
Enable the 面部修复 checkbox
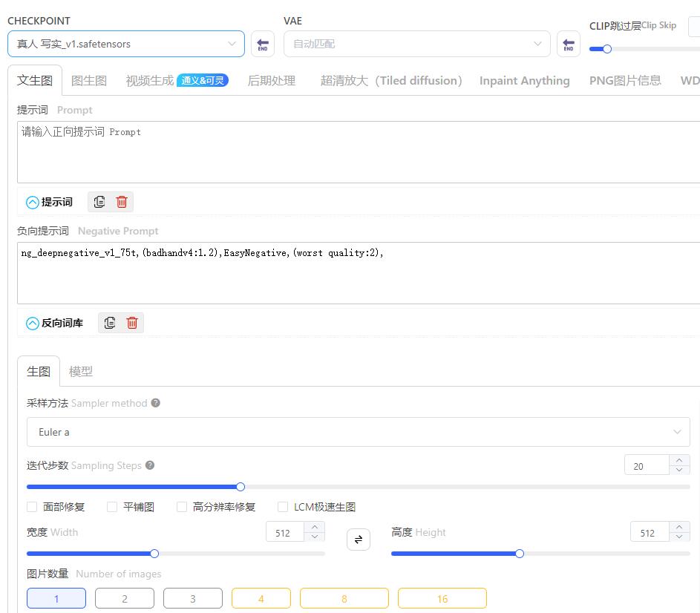point(32,507)
